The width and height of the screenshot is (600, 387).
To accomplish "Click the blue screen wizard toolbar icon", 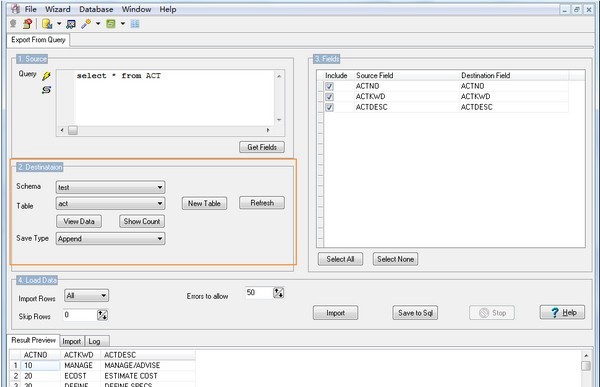I will [71, 24].
